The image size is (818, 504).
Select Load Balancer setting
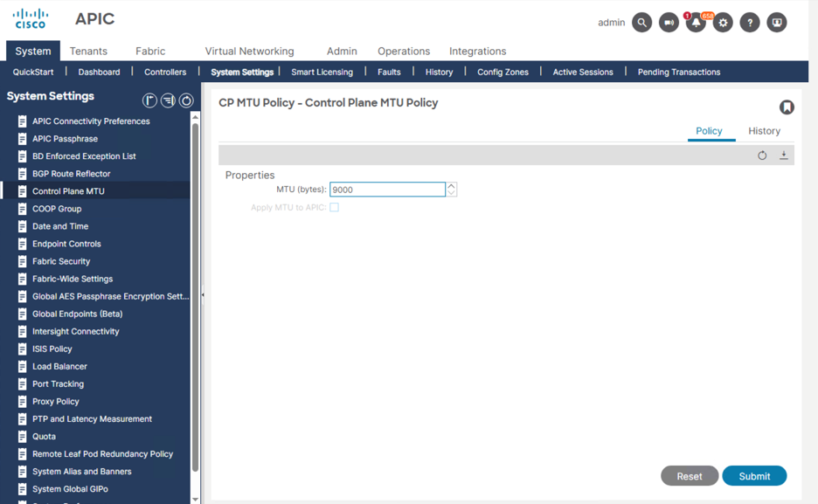click(59, 366)
